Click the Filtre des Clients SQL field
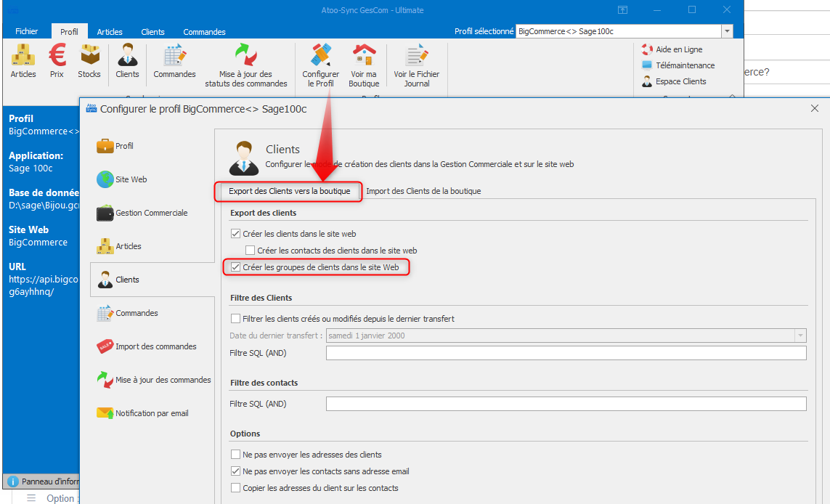830x504 pixels. pos(566,353)
